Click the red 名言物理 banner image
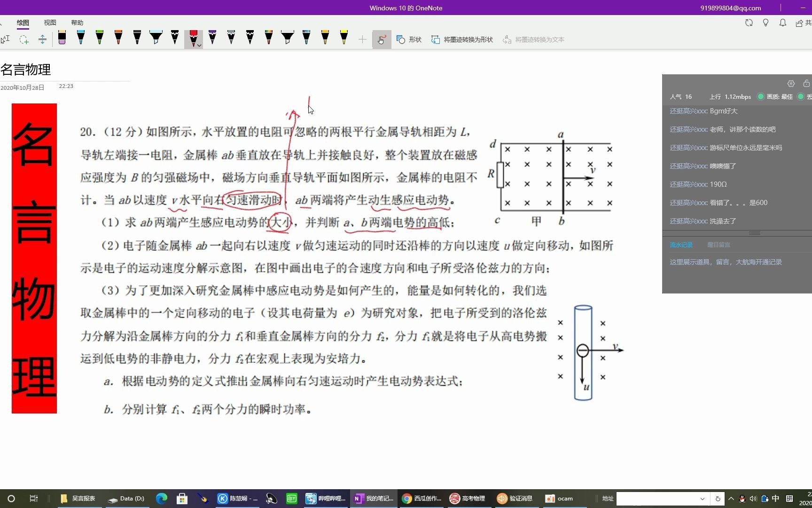 [x=34, y=259]
